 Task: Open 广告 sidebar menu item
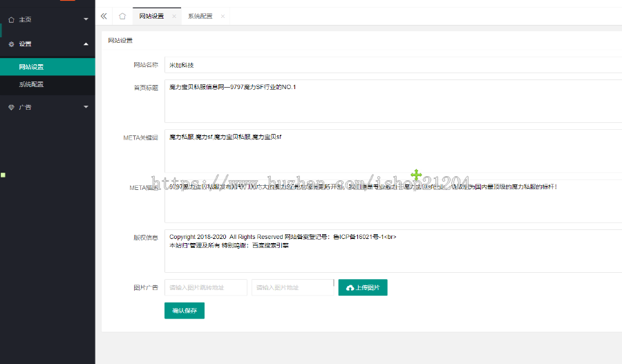48,107
